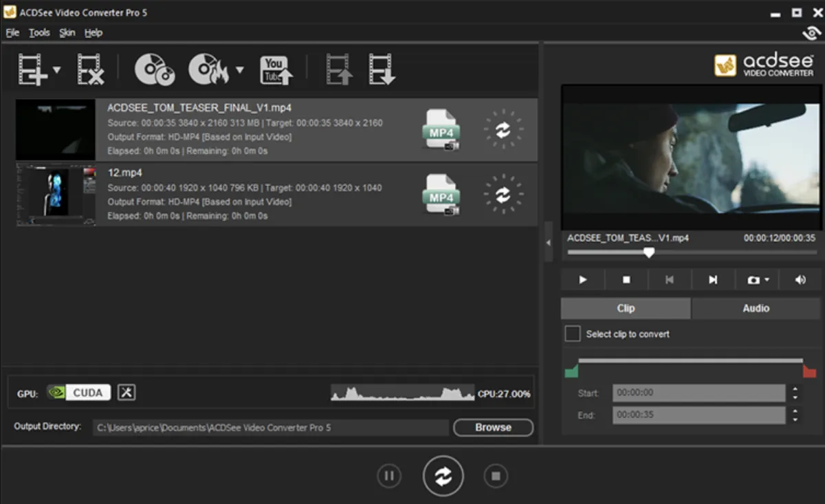825x504 pixels.
Task: Click the disc copy toolbar icon
Action: [154, 69]
